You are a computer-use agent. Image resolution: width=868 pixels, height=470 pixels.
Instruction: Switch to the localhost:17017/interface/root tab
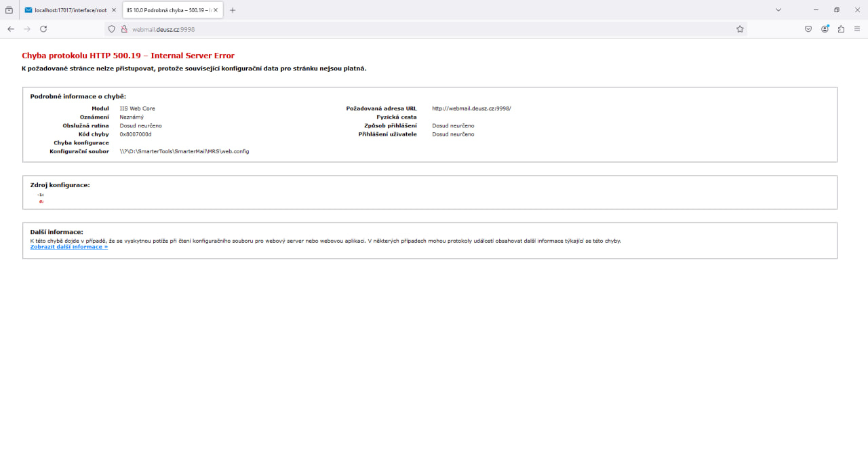click(x=66, y=10)
